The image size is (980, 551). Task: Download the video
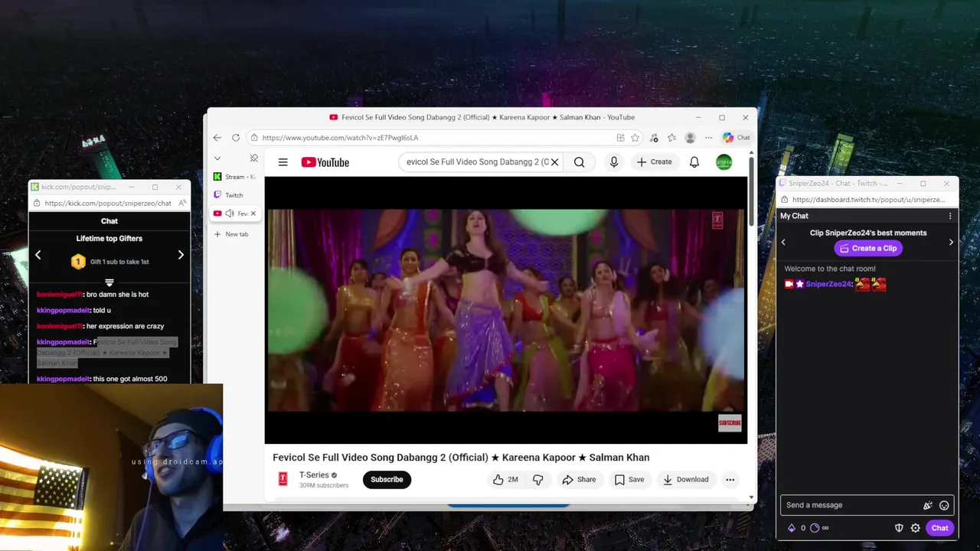(x=686, y=480)
